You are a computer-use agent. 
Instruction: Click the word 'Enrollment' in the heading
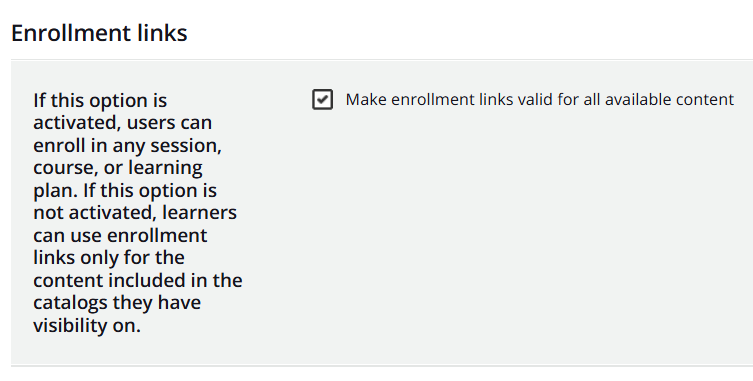click(70, 33)
